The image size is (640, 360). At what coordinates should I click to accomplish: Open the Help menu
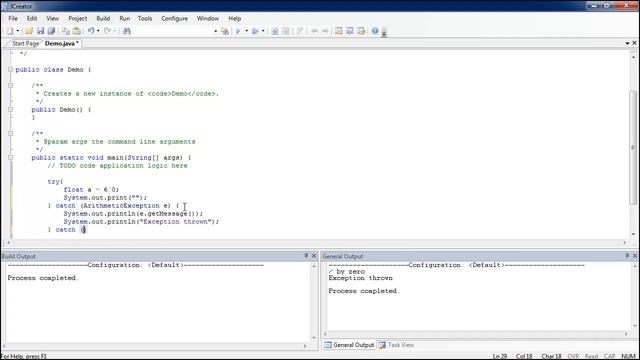click(234, 18)
